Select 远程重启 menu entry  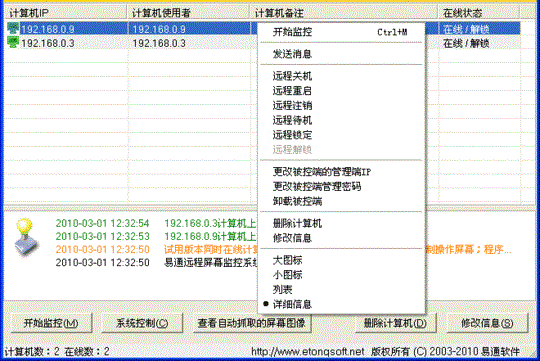[340, 91]
